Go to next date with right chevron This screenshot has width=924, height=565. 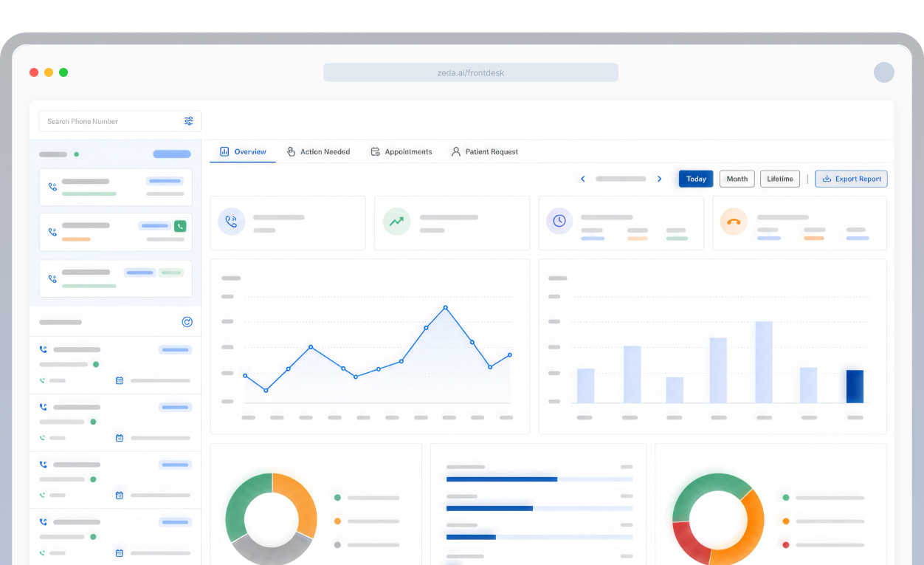click(660, 179)
